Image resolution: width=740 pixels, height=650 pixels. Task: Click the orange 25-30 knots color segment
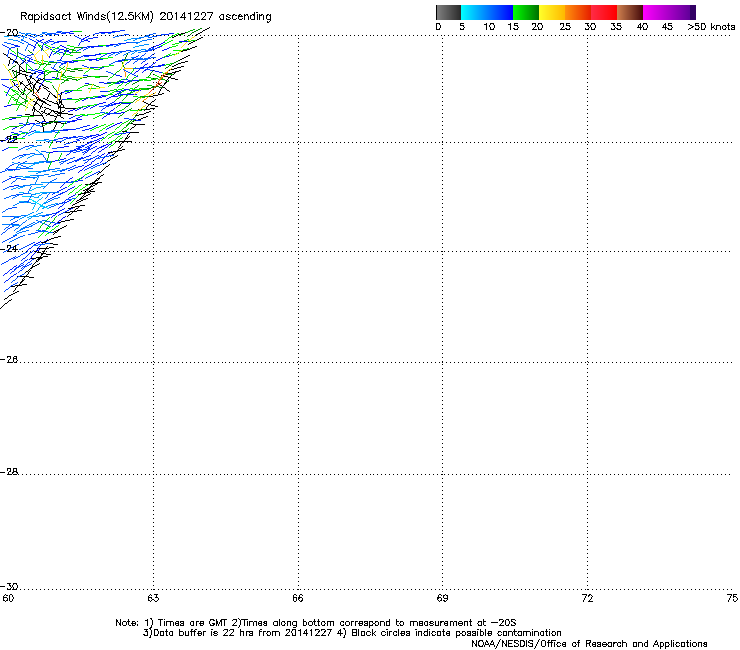pos(578,12)
